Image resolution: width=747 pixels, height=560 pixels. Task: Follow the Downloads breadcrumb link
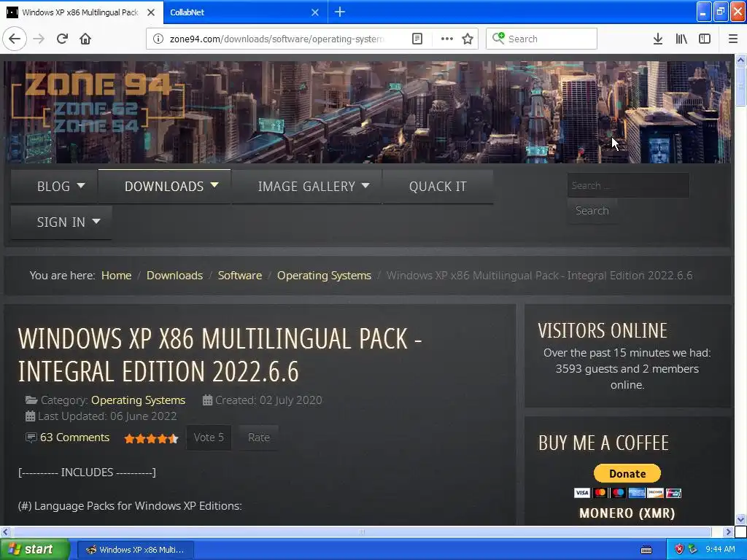click(174, 275)
